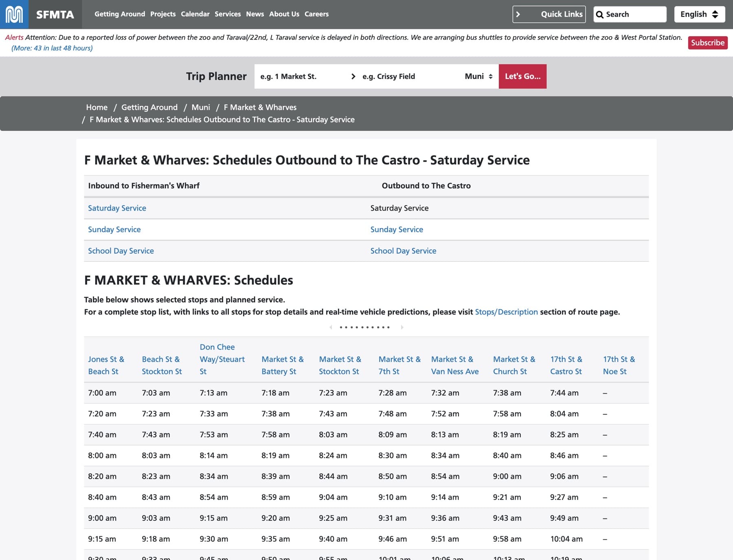Click the 9:00 am Church St cell
The width and height of the screenshot is (733, 560).
tap(507, 477)
